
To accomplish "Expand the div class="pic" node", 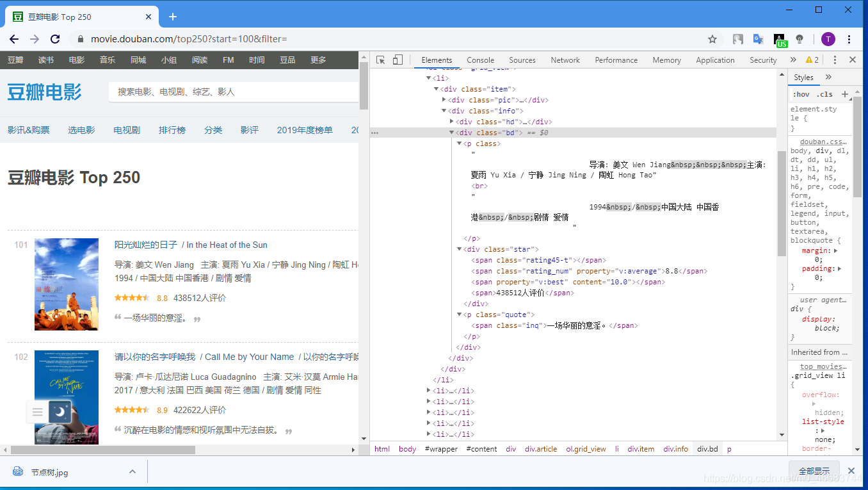I will tap(444, 100).
